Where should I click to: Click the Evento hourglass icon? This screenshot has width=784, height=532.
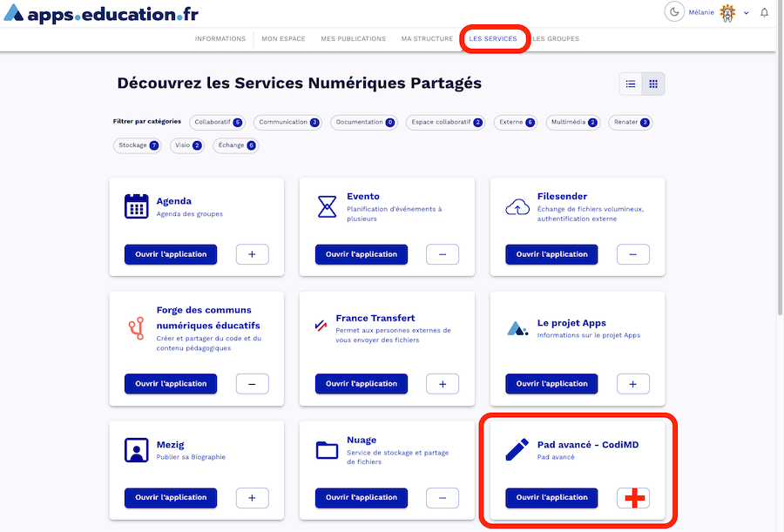tap(327, 206)
